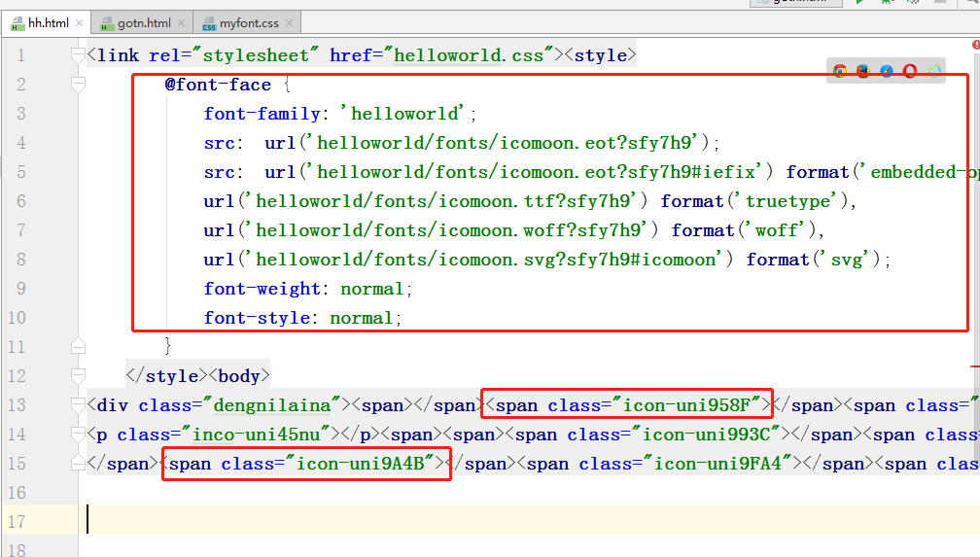The width and height of the screenshot is (980, 557).
Task: Click the font-style property name
Action: (257, 318)
